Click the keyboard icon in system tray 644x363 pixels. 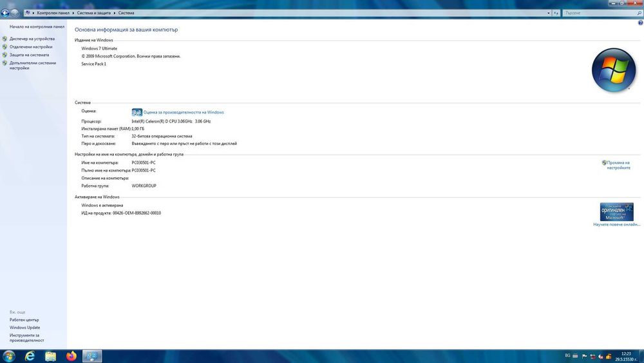click(x=575, y=356)
